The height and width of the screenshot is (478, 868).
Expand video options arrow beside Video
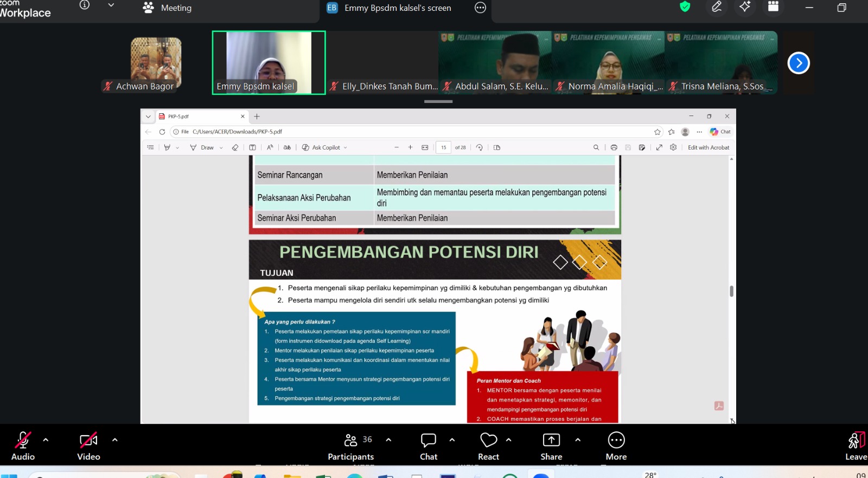point(114,440)
